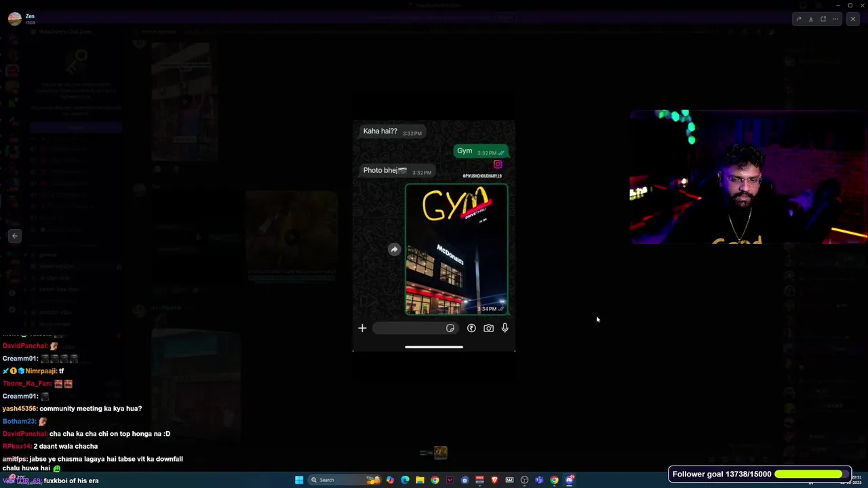
Task: Open the three-dot more options menu
Action: [x=835, y=19]
